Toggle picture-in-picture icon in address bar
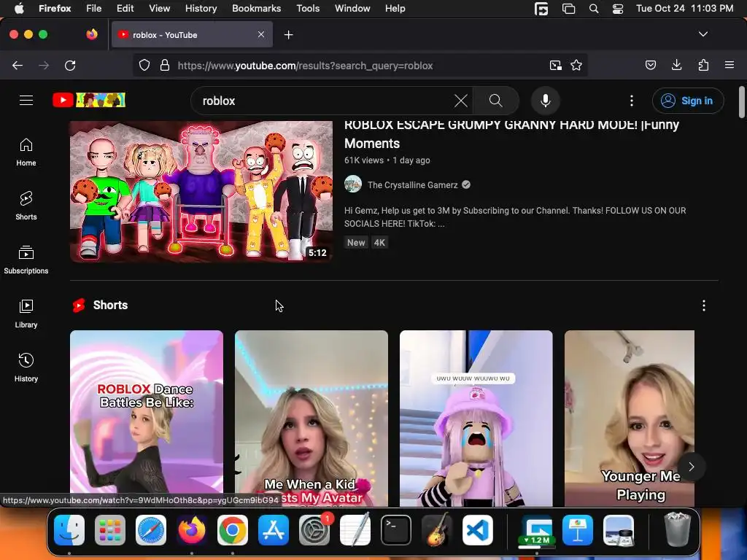 [555, 65]
